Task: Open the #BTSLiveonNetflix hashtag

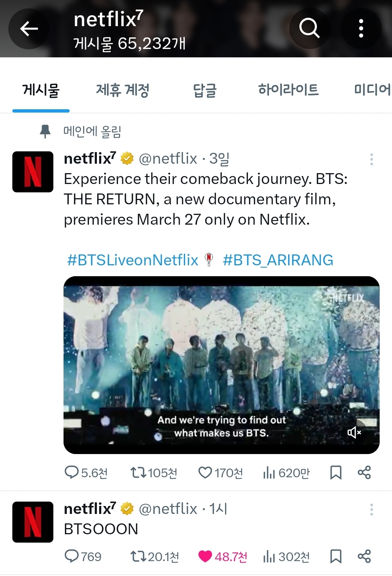Action: click(133, 260)
